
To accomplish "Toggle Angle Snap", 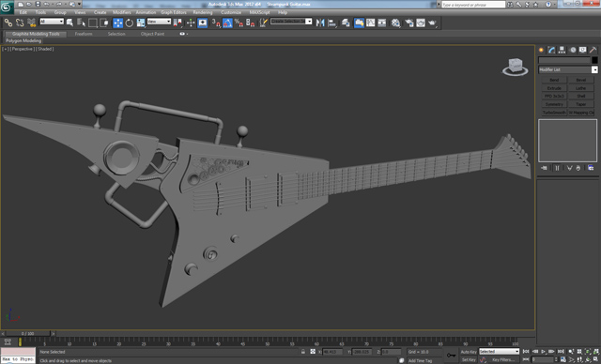I will pyautogui.click(x=227, y=23).
